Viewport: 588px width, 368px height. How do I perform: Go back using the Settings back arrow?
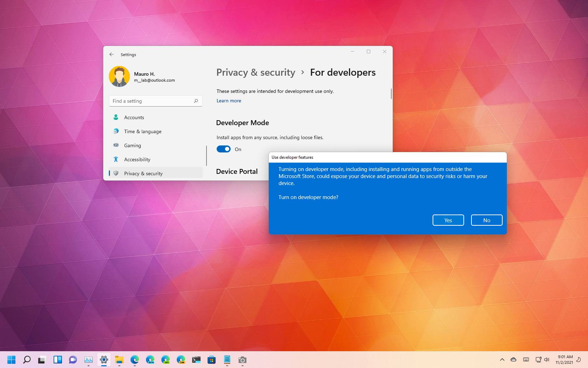click(x=112, y=54)
